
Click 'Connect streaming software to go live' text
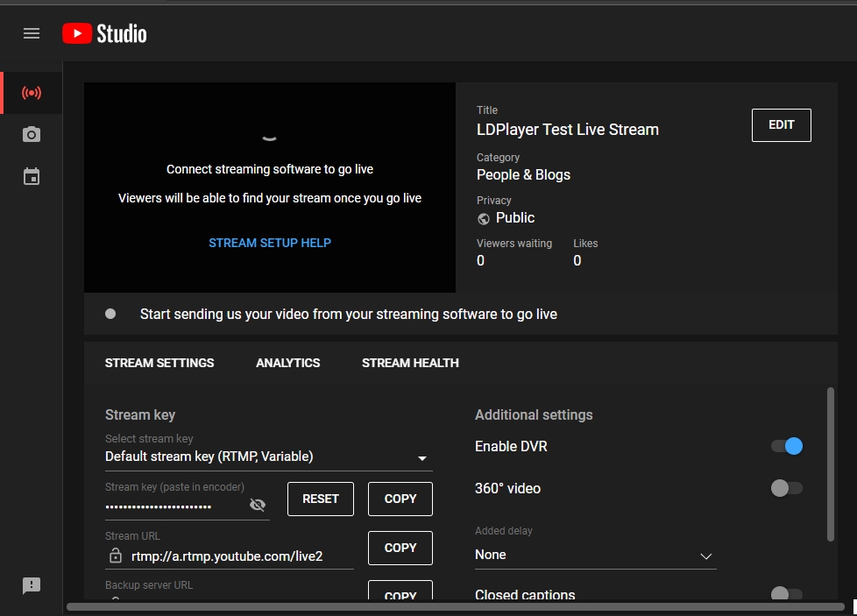click(269, 169)
